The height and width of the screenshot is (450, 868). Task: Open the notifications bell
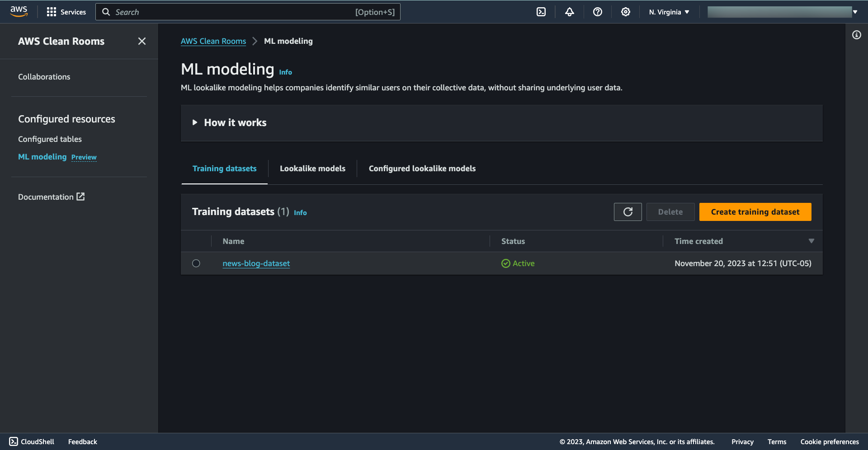click(569, 12)
